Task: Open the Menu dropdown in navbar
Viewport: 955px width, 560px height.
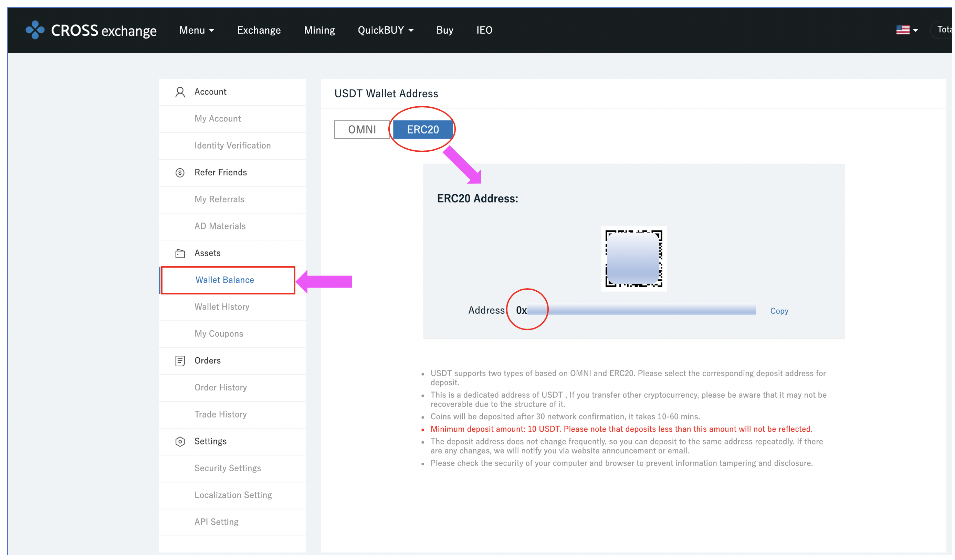Action: tap(197, 30)
